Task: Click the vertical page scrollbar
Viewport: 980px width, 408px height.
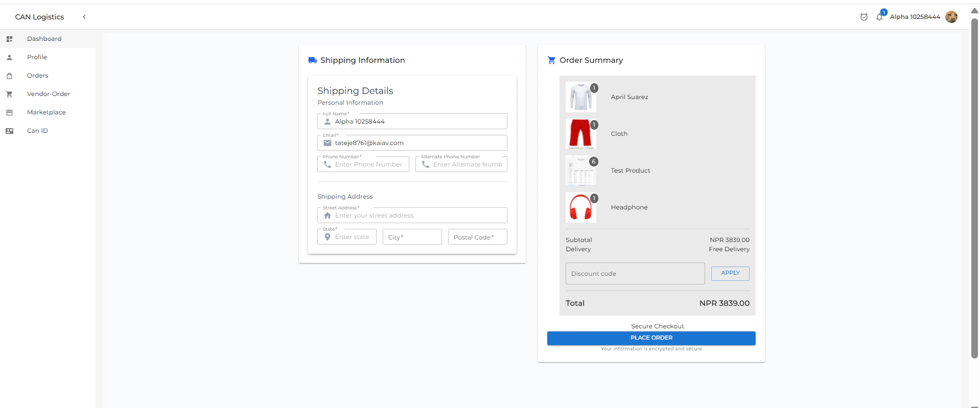Action: [974, 188]
